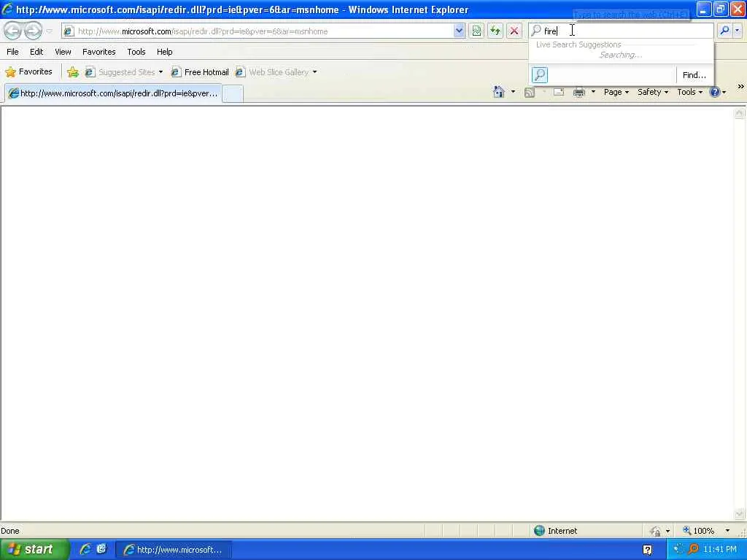Click the Print icon
This screenshot has height=560, width=747.
click(x=578, y=92)
